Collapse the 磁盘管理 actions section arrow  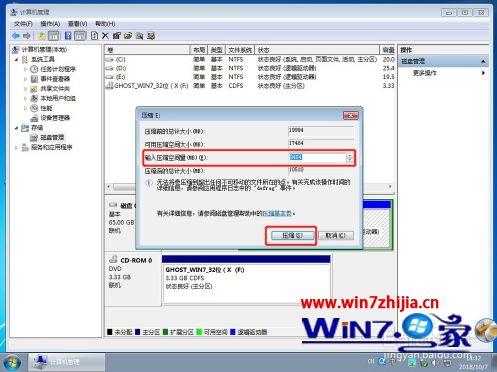[x=483, y=61]
